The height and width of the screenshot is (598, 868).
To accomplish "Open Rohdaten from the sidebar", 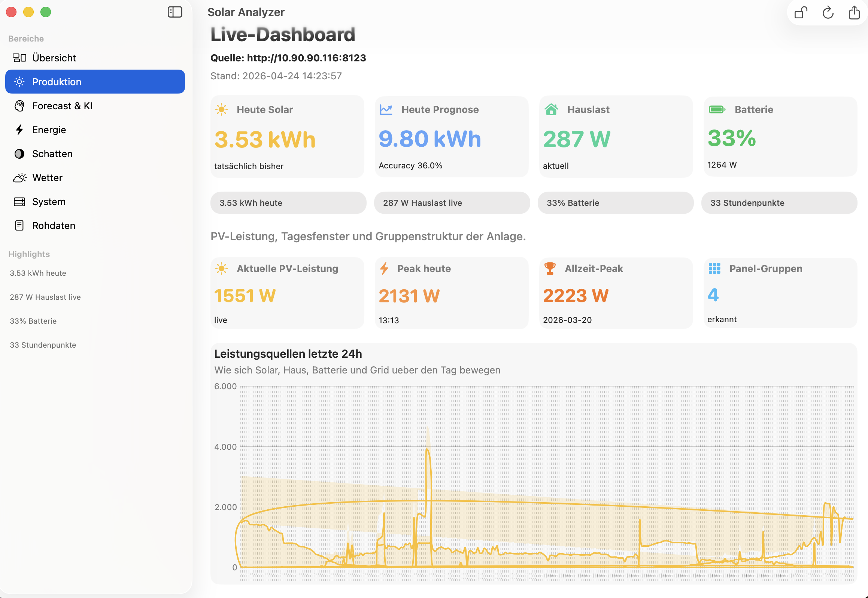I will point(54,226).
